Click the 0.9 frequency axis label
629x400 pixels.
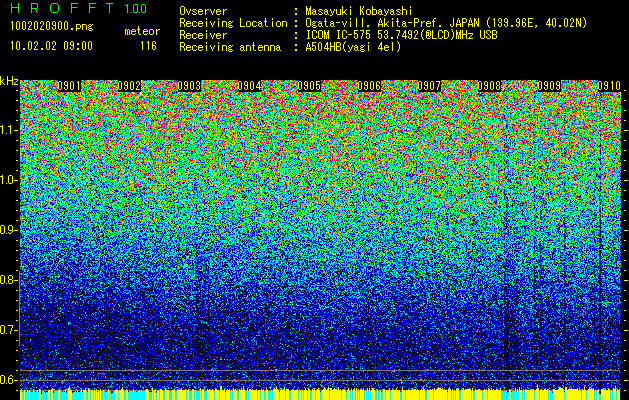[x=8, y=230]
